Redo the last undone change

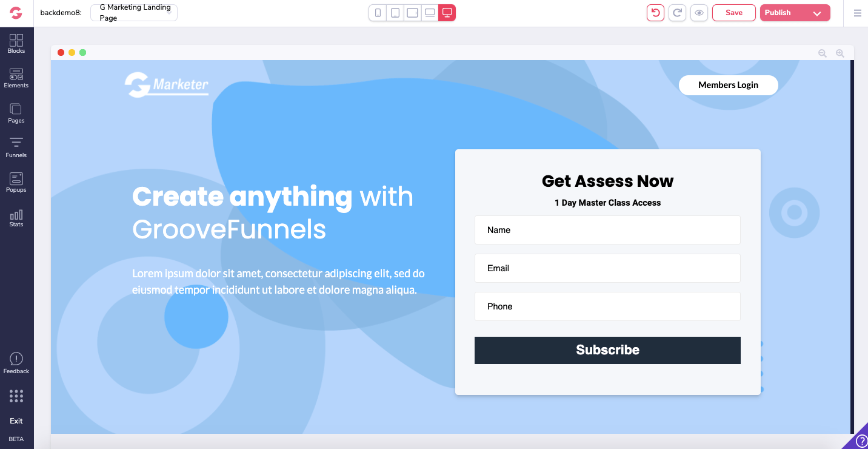coord(677,13)
